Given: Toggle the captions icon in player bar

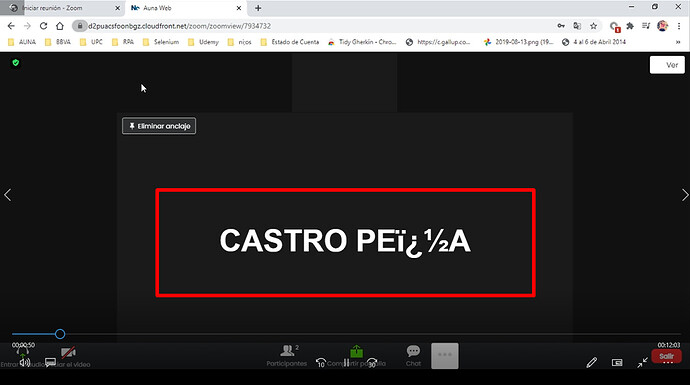Looking at the screenshot, I should [51, 362].
